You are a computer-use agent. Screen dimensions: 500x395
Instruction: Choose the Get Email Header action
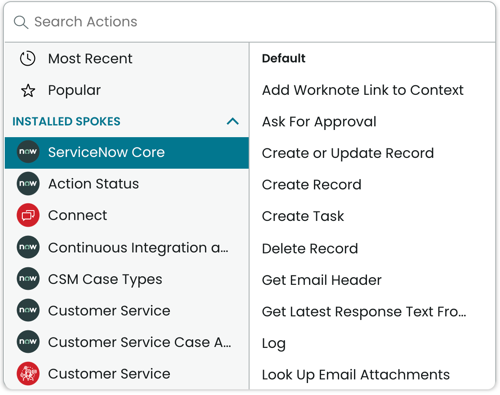click(x=321, y=280)
